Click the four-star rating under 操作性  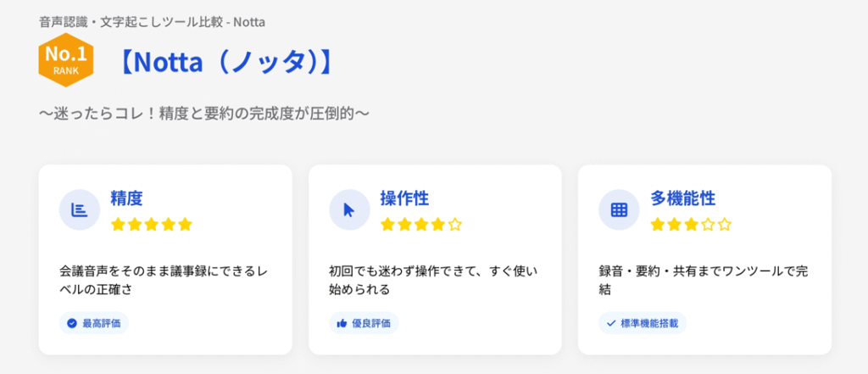tap(421, 225)
